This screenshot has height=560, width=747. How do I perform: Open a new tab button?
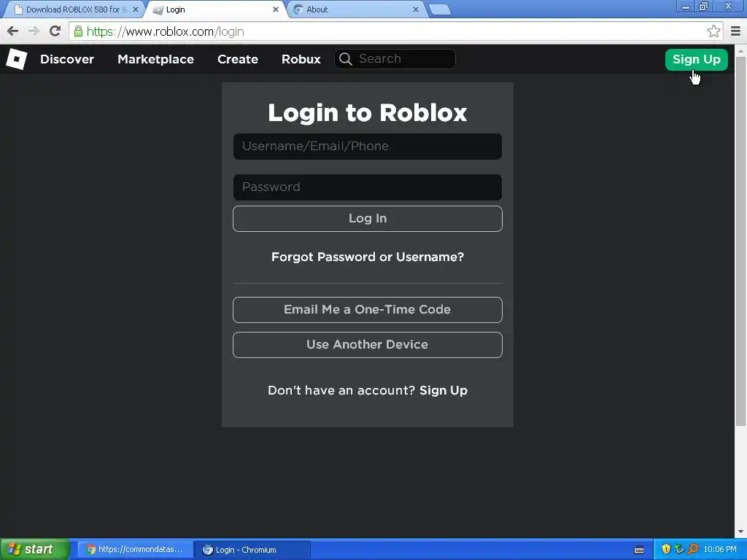point(439,9)
